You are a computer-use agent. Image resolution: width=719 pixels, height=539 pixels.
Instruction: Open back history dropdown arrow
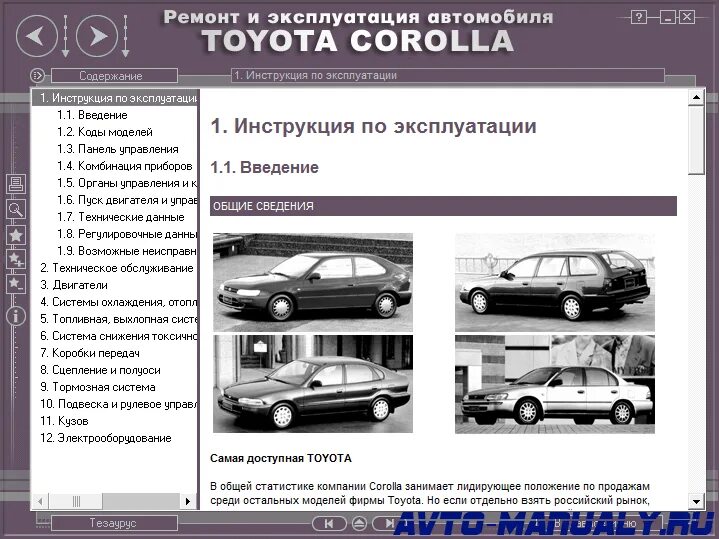coord(66,36)
